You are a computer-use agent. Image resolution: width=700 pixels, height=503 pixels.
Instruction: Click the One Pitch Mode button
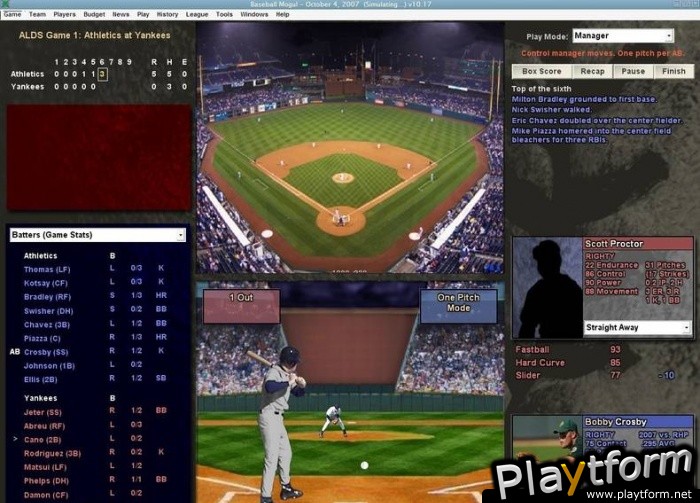(458, 306)
